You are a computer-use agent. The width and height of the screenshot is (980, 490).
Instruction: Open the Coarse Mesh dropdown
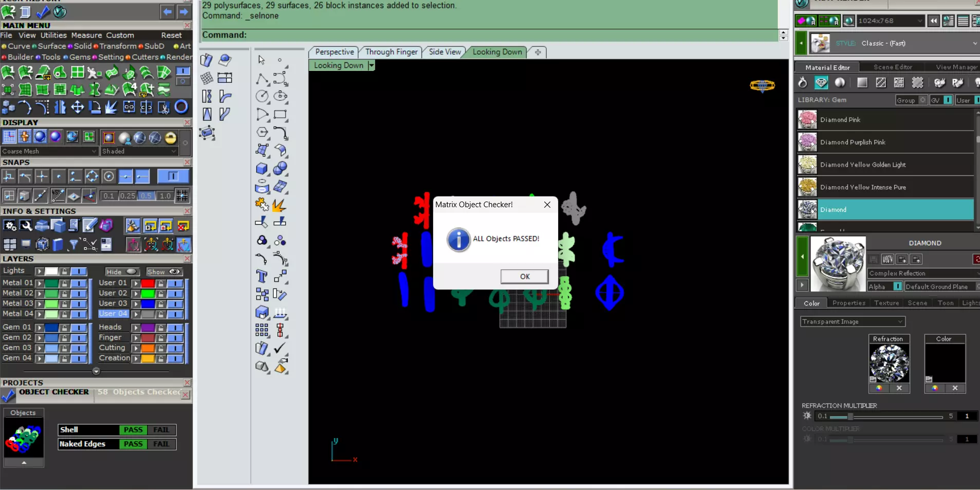pos(49,151)
